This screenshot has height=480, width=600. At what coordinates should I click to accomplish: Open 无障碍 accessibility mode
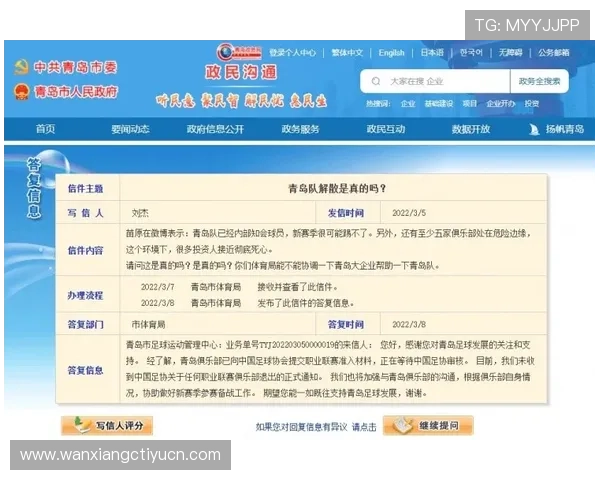[x=510, y=52]
